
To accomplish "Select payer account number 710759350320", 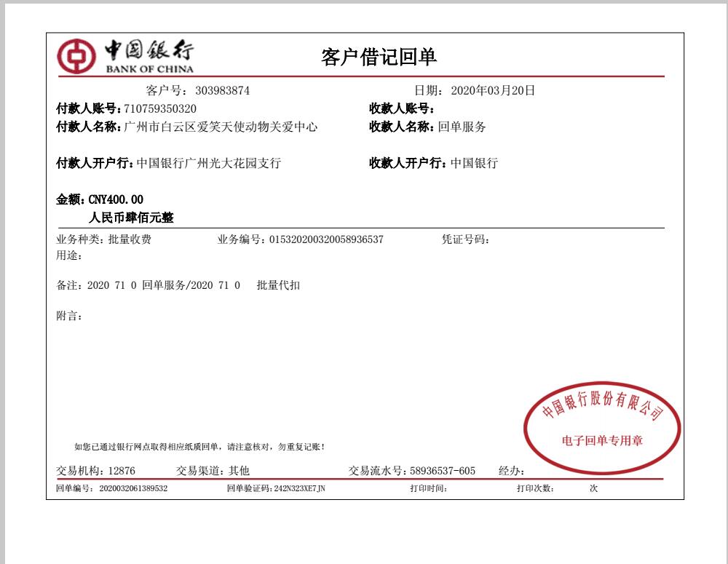I will (160, 108).
